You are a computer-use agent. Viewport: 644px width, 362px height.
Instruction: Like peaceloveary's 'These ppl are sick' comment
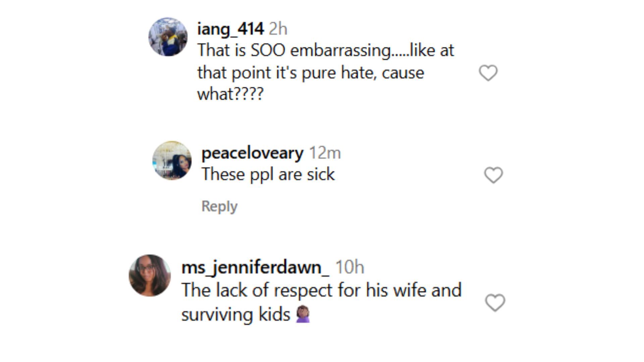pyautogui.click(x=493, y=175)
